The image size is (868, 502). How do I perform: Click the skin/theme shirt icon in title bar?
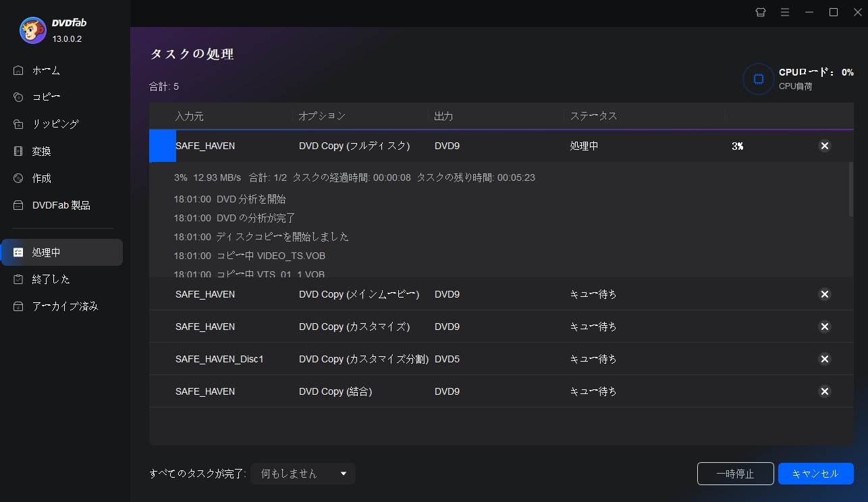click(761, 12)
